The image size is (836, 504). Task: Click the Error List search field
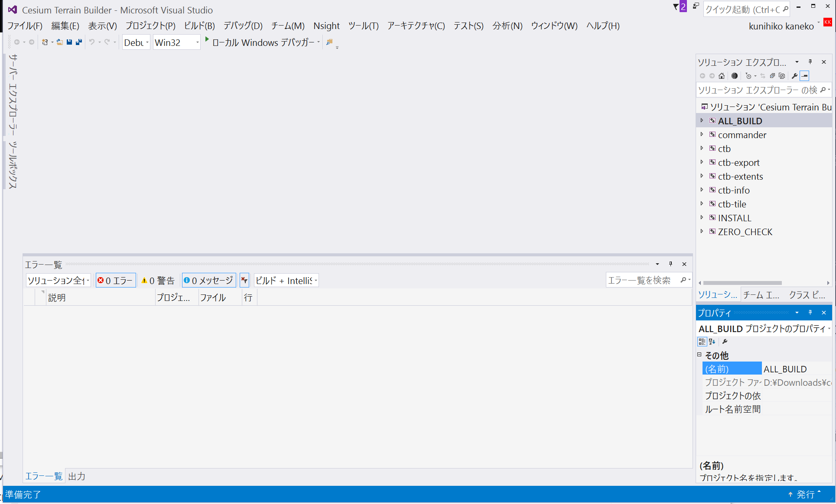648,281
